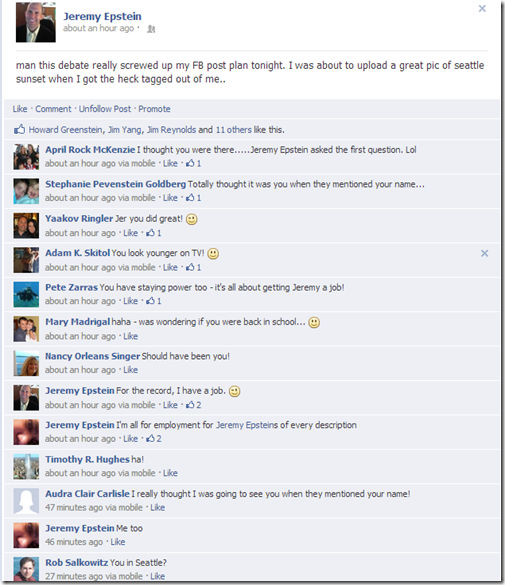The height and width of the screenshot is (585, 505).
Task: Open the tagged Jeremy Epsteins link in the comment
Action: pyautogui.click(x=247, y=425)
